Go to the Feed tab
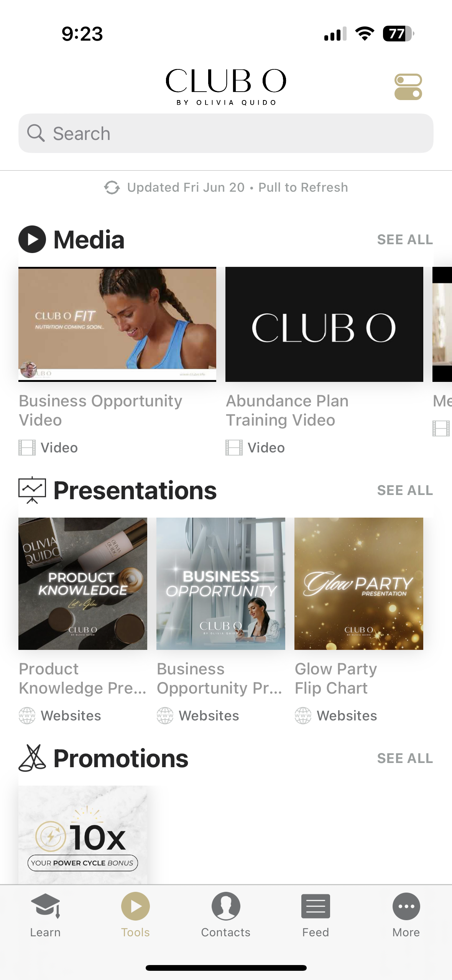This screenshot has width=452, height=980. pyautogui.click(x=316, y=915)
